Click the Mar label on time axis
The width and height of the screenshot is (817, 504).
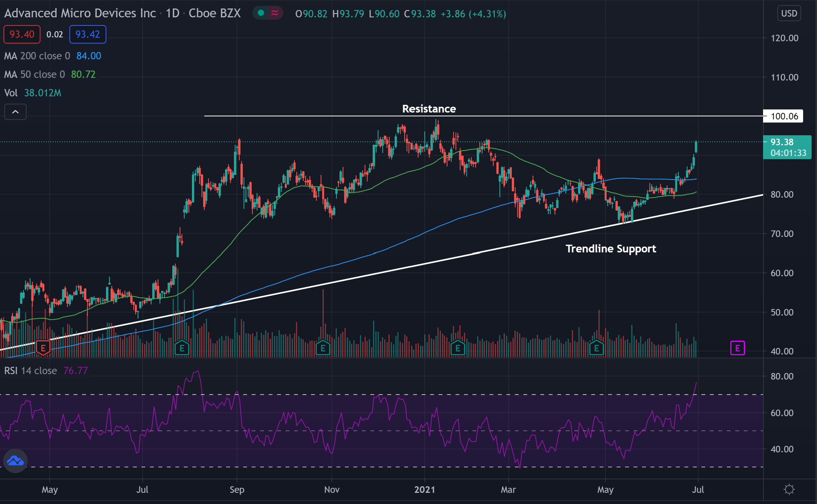pyautogui.click(x=508, y=489)
